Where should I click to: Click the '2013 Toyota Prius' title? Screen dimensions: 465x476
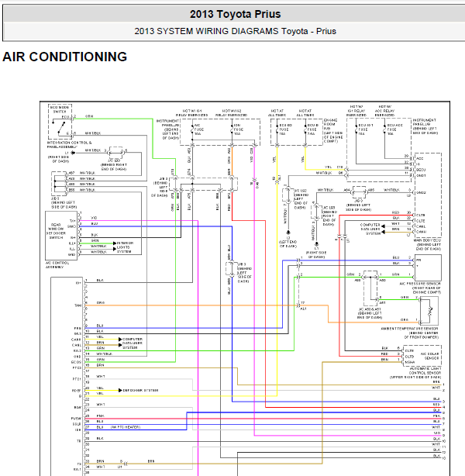click(x=236, y=14)
